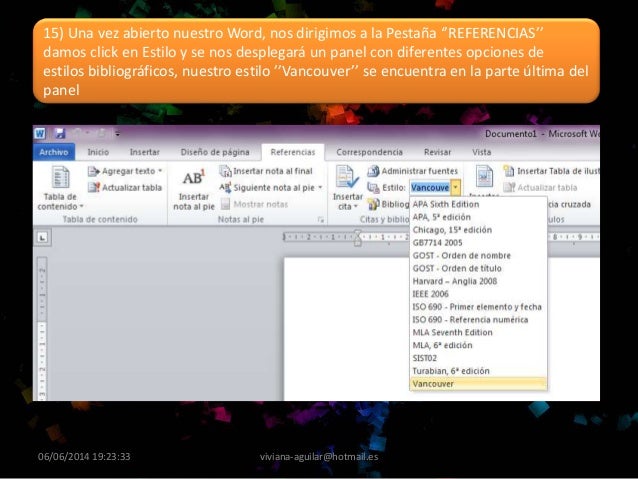
Task: Expand the Siguiente nota al pie arrow
Action: coord(320,188)
